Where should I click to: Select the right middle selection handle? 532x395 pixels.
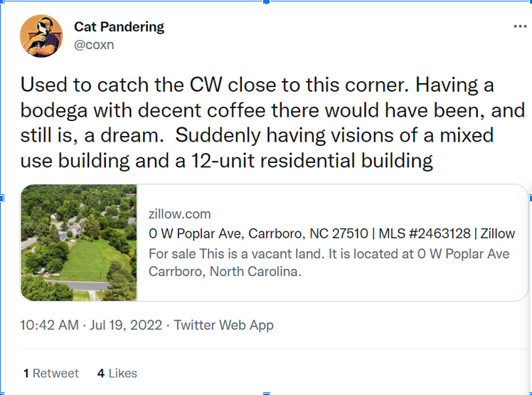(531, 198)
